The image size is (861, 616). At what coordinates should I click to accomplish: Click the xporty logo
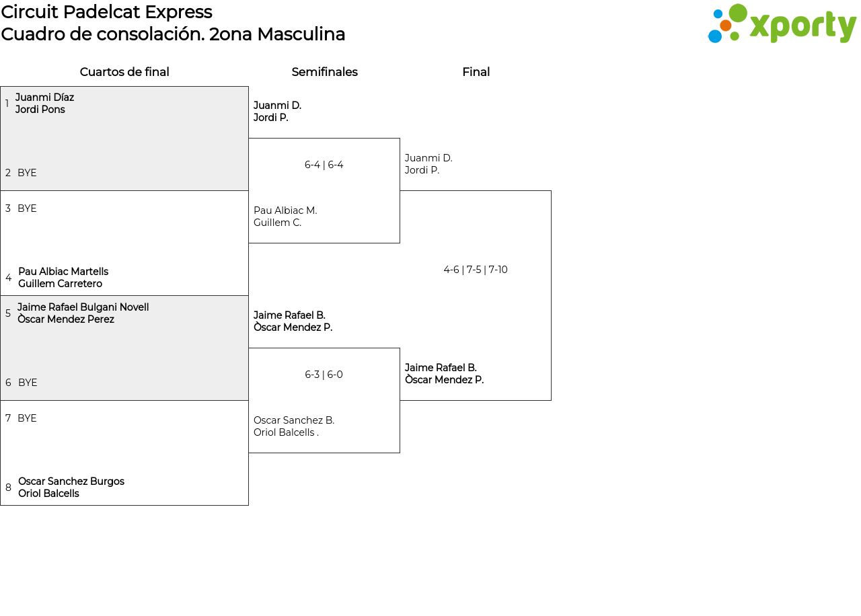pyautogui.click(x=782, y=24)
